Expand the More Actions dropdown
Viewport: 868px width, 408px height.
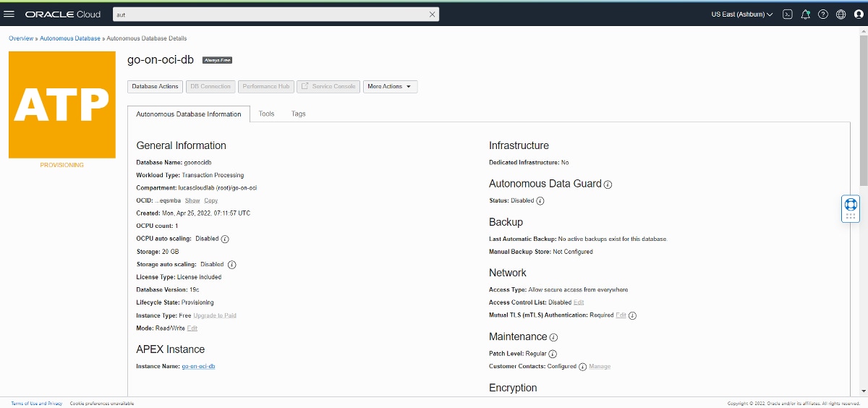click(x=390, y=87)
